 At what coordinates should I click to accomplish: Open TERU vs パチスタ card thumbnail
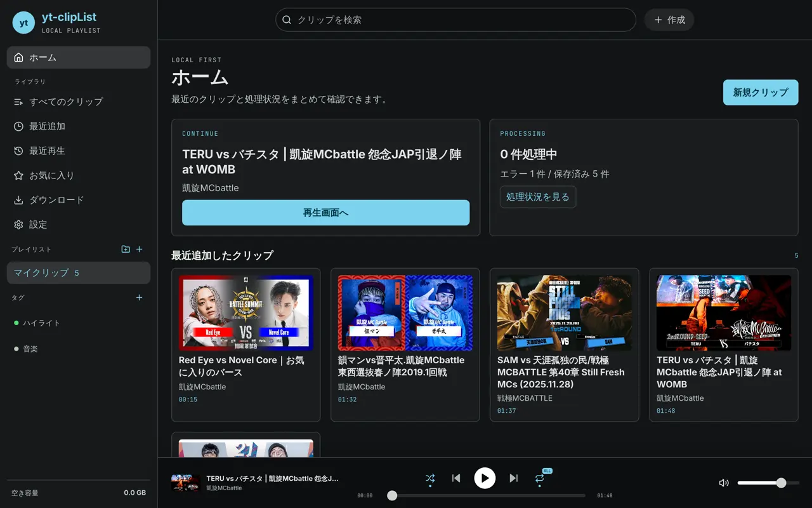(x=724, y=313)
